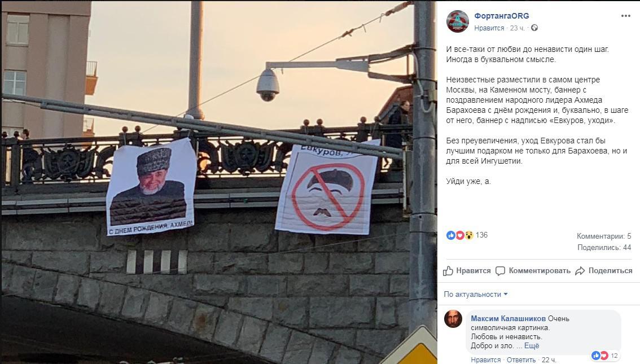
Task: Toggle Нравится next to the page name
Action: pyautogui.click(x=489, y=28)
